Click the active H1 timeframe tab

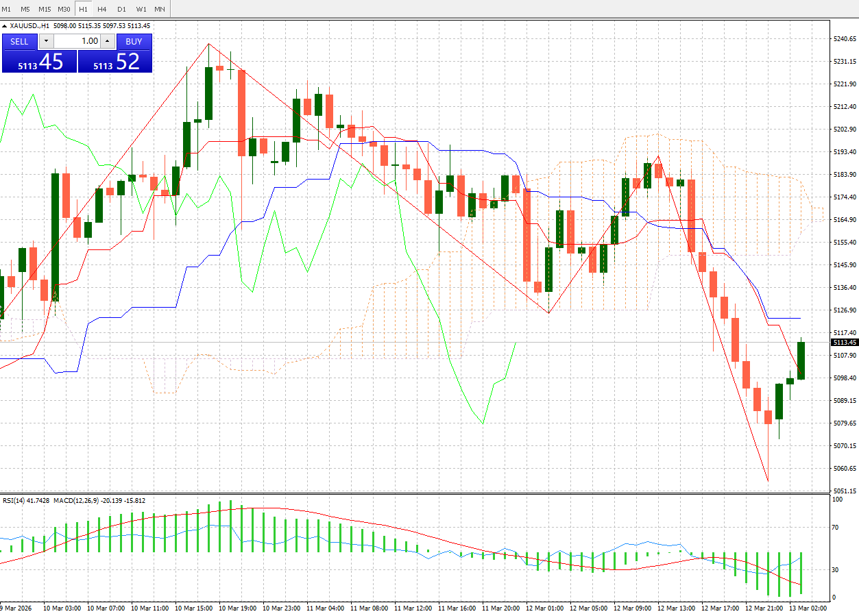tap(82, 9)
